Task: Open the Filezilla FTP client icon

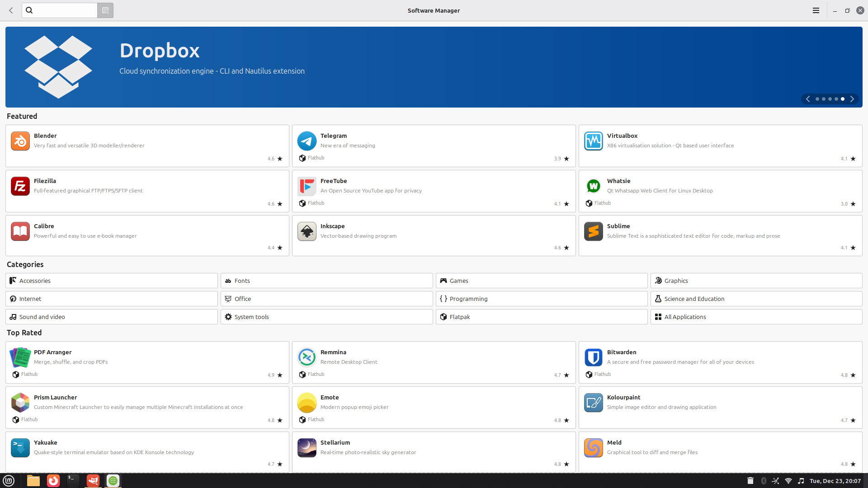Action: (20, 186)
